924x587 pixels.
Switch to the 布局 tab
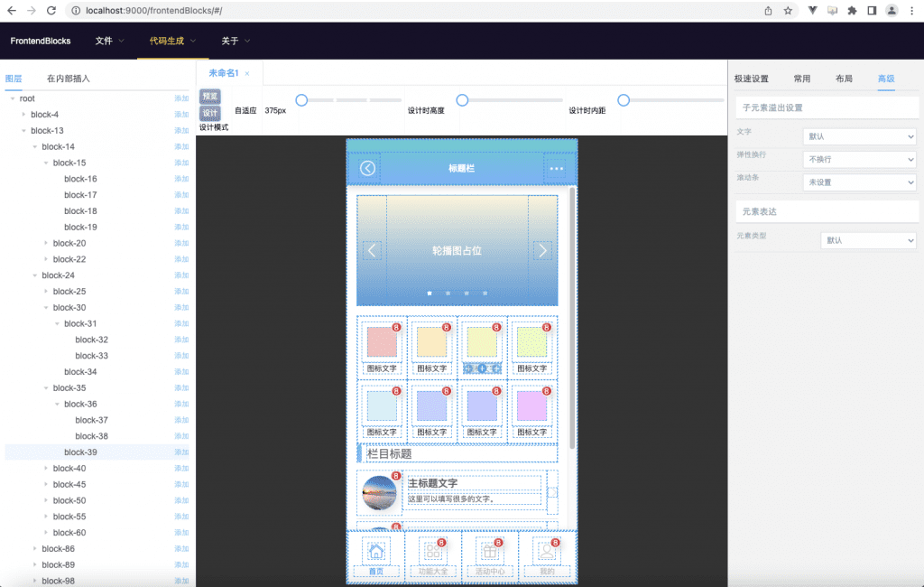tap(844, 79)
